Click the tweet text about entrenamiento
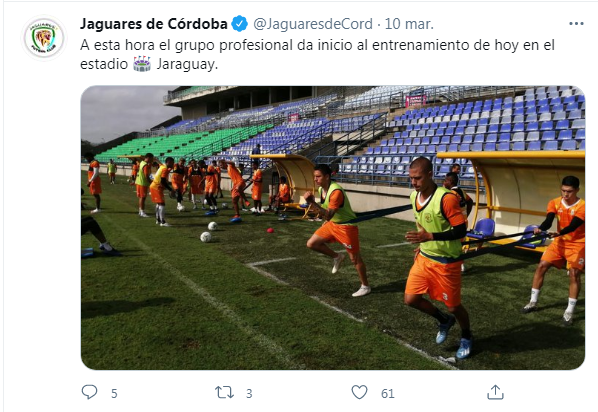 pos(317,54)
